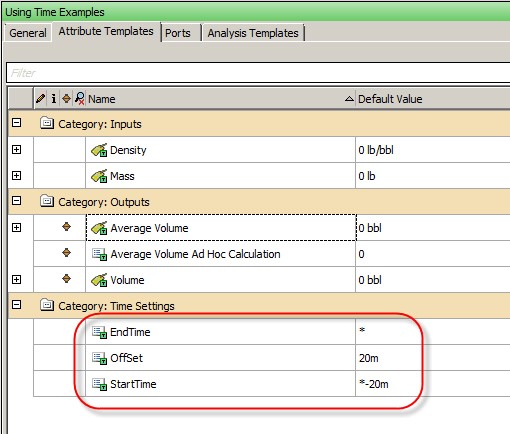Click the search-with-X column header icon
This screenshot has height=434, width=510.
tap(79, 98)
